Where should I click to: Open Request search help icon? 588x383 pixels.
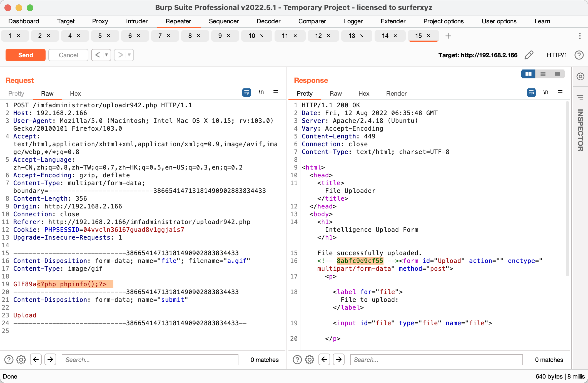(9, 360)
